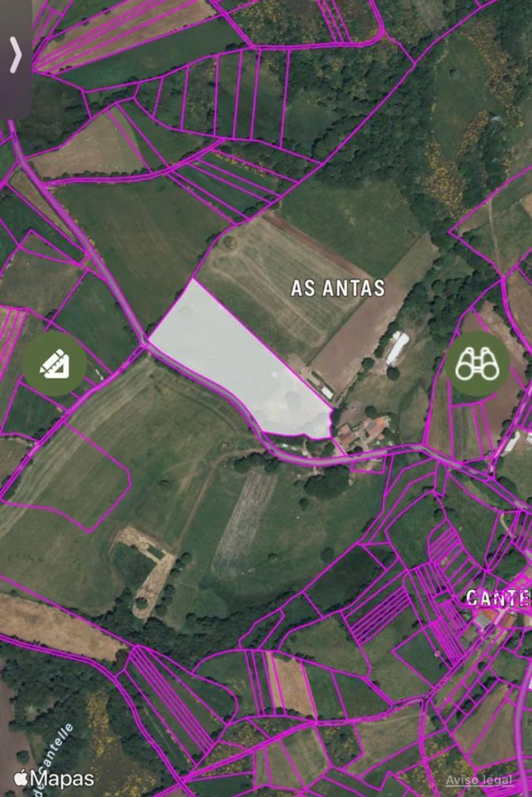The height and width of the screenshot is (797, 532).
Task: Open the measuring ruler and pencil tool
Action: point(54,364)
